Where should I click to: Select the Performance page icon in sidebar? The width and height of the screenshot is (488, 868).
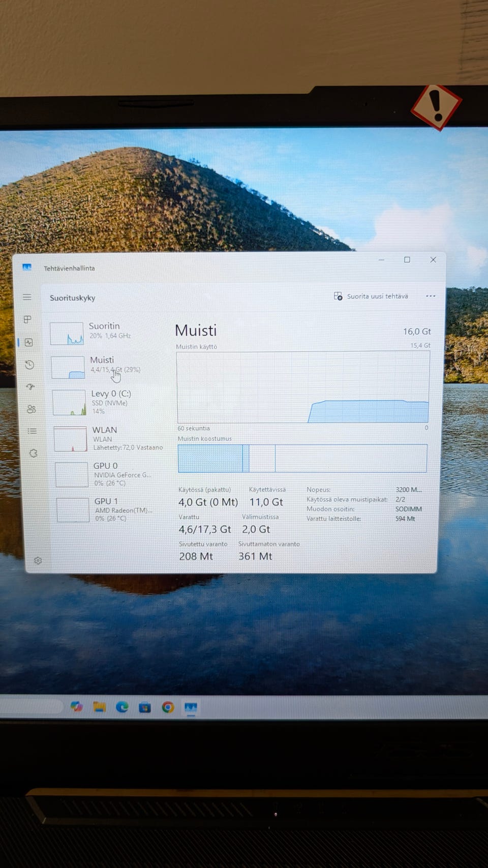pos(29,342)
